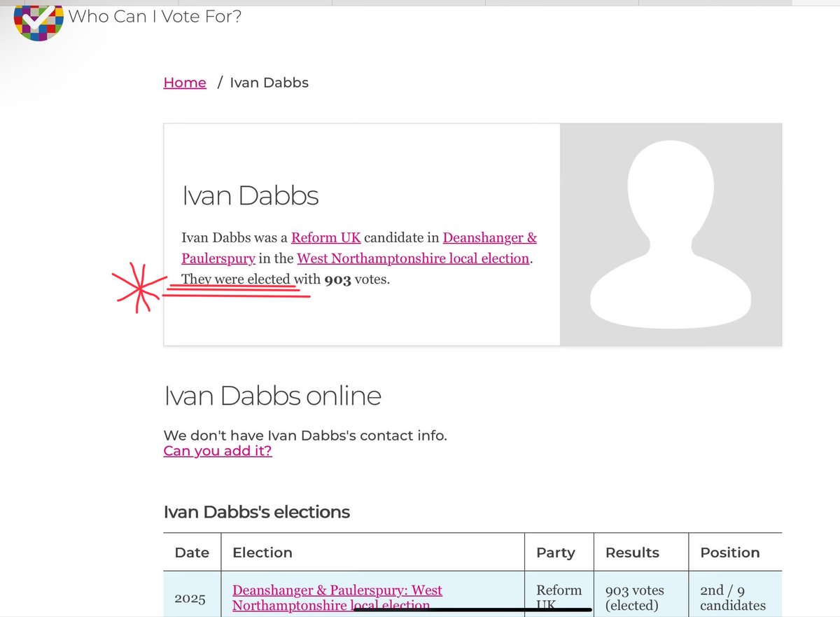The image size is (840, 617).
Task: Click the Ivan Dabbs breadcrumb text
Action: [x=269, y=83]
